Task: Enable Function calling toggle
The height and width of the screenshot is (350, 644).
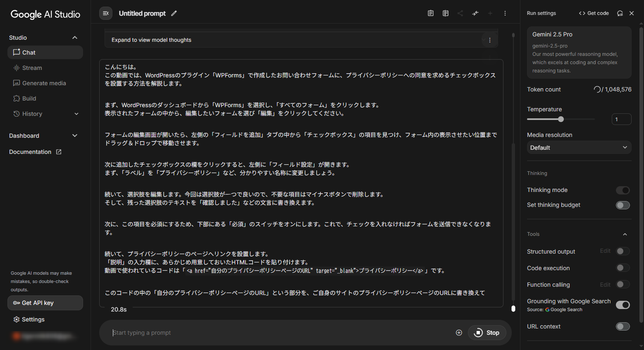Action: (x=623, y=284)
